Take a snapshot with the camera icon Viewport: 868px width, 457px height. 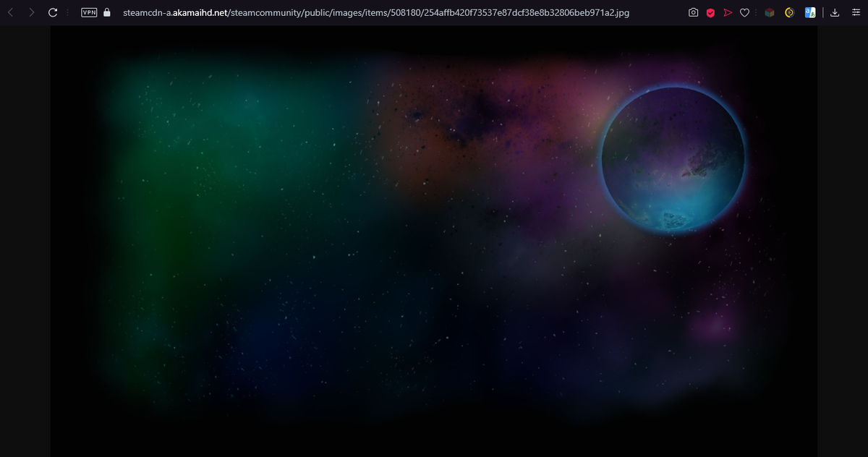(693, 12)
